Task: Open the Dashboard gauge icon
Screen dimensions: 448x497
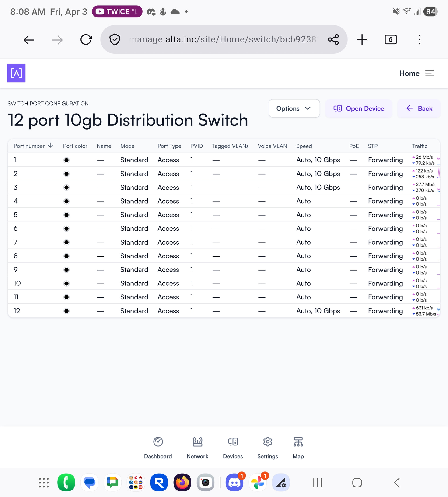Action: (158, 442)
